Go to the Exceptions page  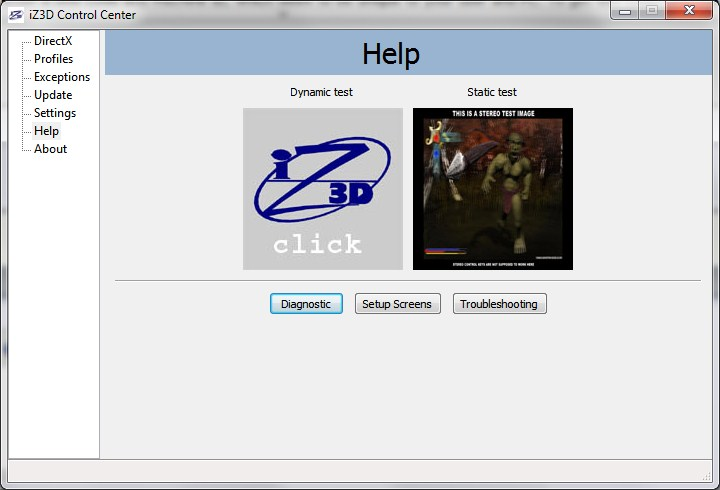(61, 77)
